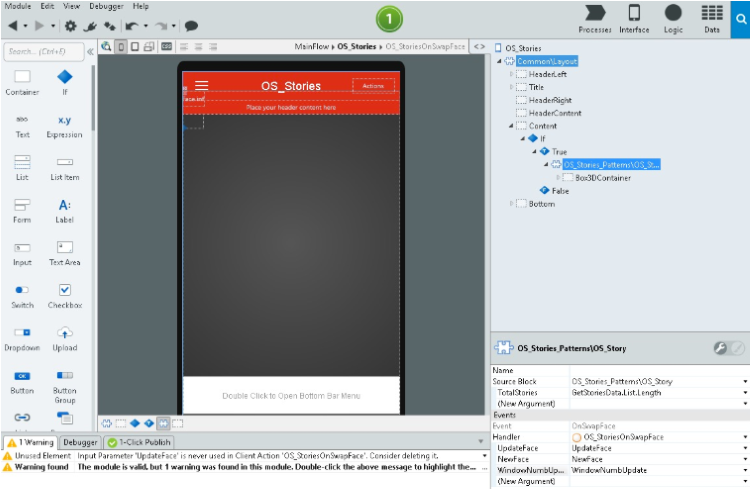The image size is (750, 489).
Task: Click the green 1-Click Publish circle button
Action: click(388, 19)
